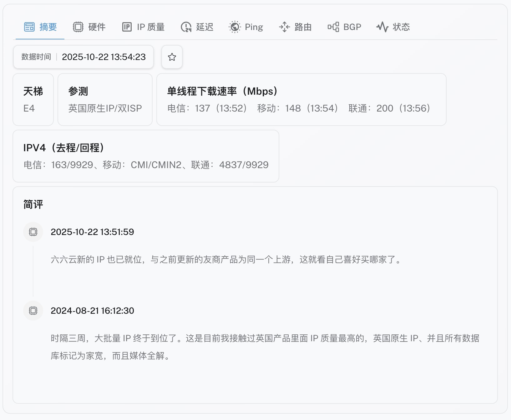Viewport: 511px width, 420px height.
Task: Click the chip icon beside 2024-08-21 review
Action: [x=33, y=311]
